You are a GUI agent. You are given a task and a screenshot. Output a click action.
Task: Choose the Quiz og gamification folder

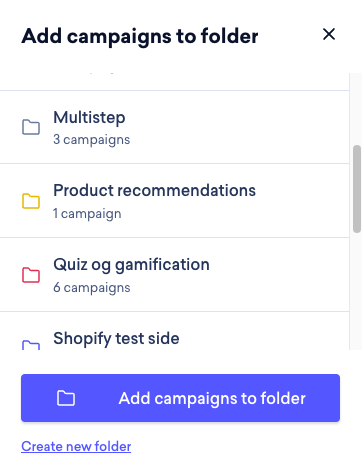click(x=174, y=275)
